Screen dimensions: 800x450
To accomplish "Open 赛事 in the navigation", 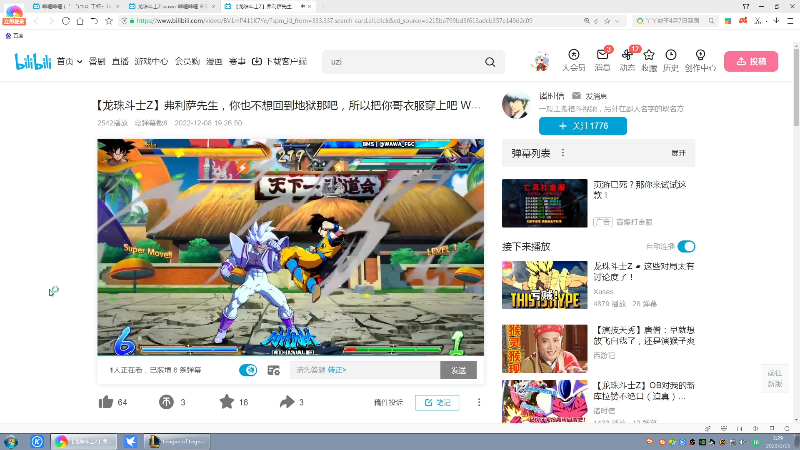I will 237,61.
